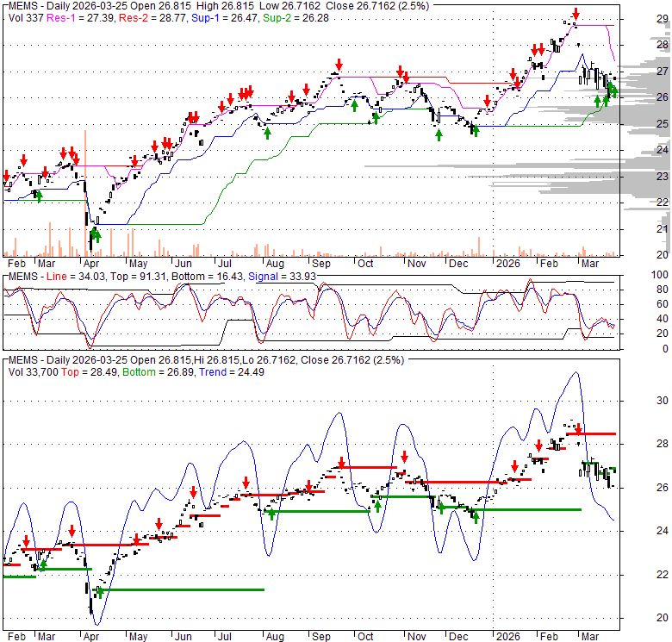The width and height of the screenshot is (672, 642).
Task: Click red arrow above September peak, top chart
Action: click(x=339, y=65)
